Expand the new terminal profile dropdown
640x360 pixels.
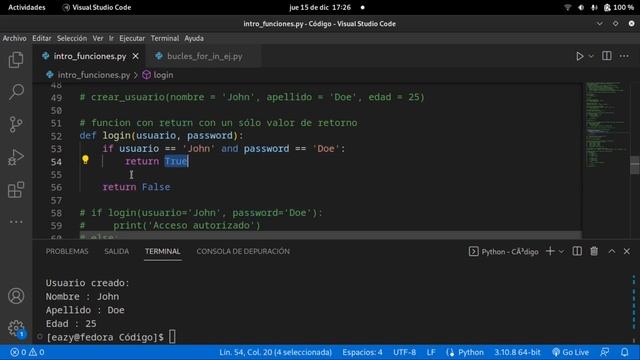(x=561, y=251)
